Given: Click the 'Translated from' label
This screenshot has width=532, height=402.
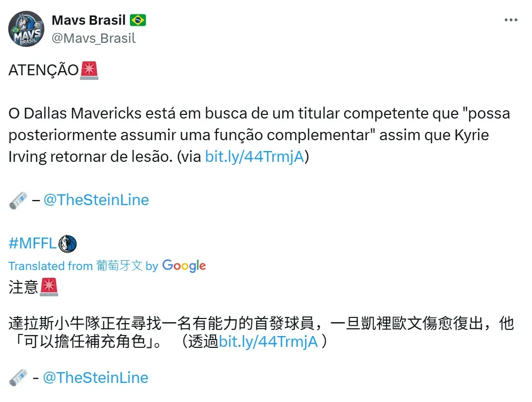Looking at the screenshot, I should (x=51, y=266).
